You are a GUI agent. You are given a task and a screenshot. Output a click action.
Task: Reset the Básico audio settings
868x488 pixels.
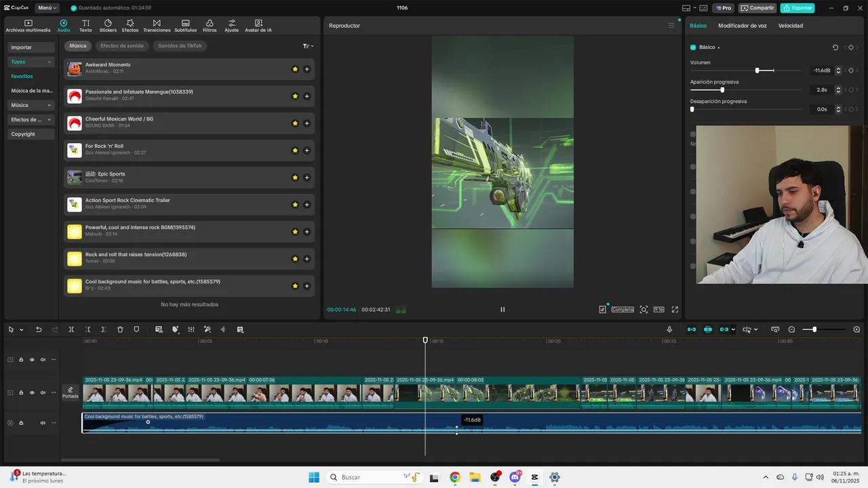tap(835, 47)
